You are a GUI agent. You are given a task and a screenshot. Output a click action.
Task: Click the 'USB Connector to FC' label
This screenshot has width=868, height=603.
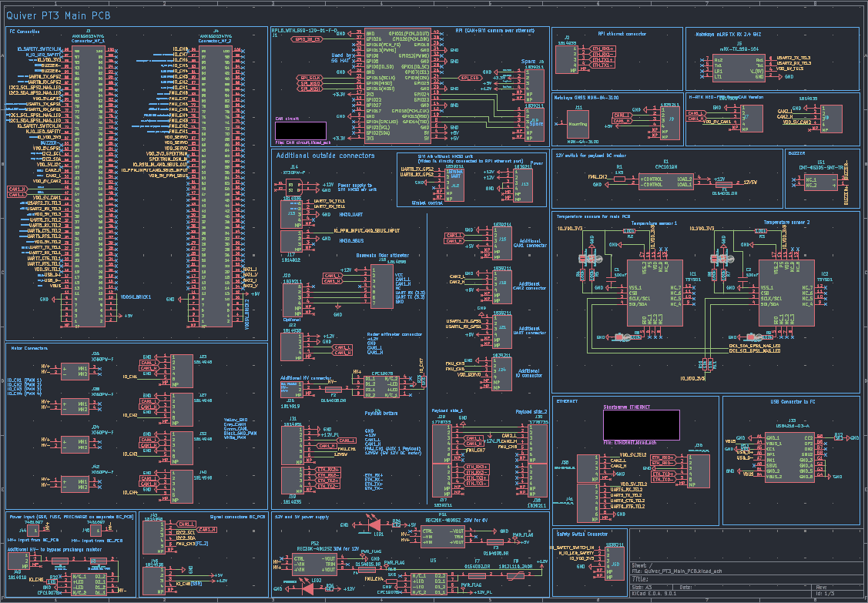pyautogui.click(x=793, y=401)
